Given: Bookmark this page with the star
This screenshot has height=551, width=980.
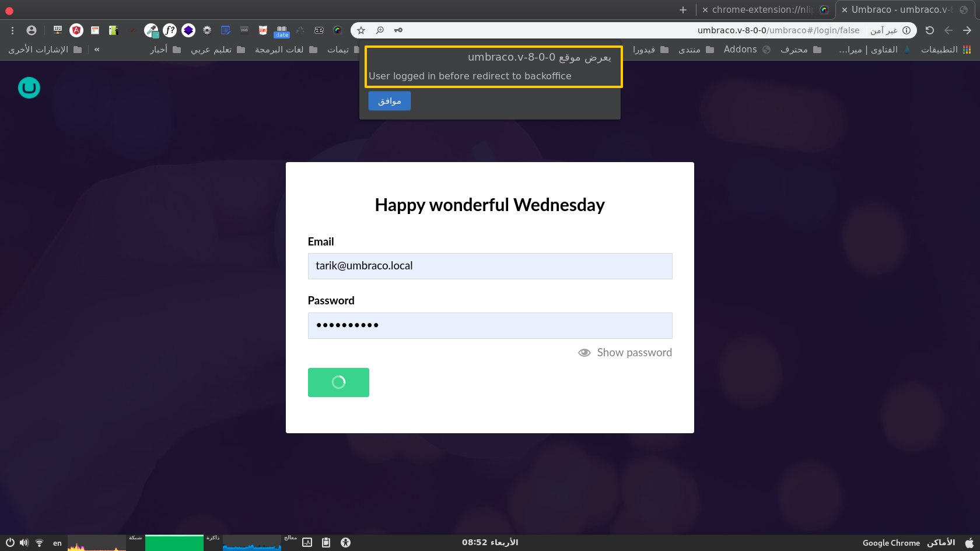Looking at the screenshot, I should 361,30.
